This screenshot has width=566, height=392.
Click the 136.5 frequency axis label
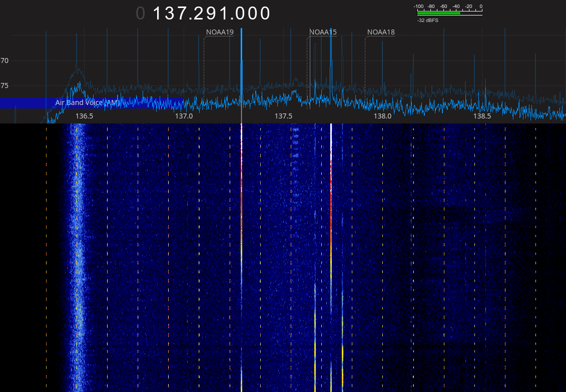84,116
